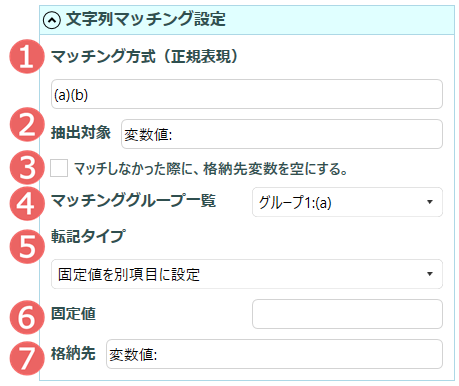Collapse the 文字列マッチング設定 panel with the chevron icon
This screenshot has width=459, height=386.
tap(52, 20)
